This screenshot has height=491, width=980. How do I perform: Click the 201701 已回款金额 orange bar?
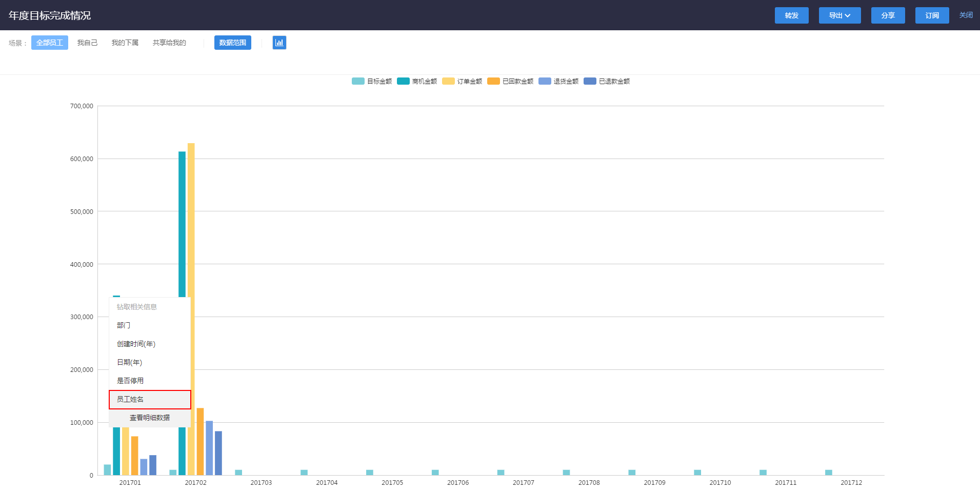click(x=134, y=456)
